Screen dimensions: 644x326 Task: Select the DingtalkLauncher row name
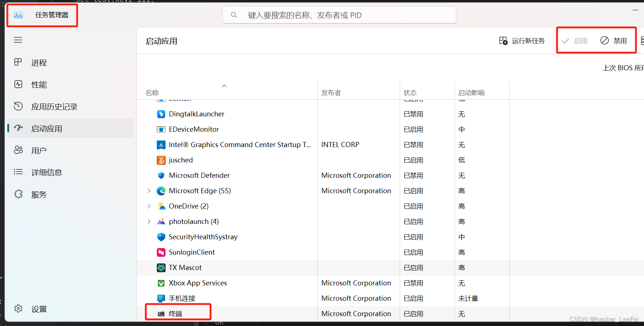tap(196, 114)
